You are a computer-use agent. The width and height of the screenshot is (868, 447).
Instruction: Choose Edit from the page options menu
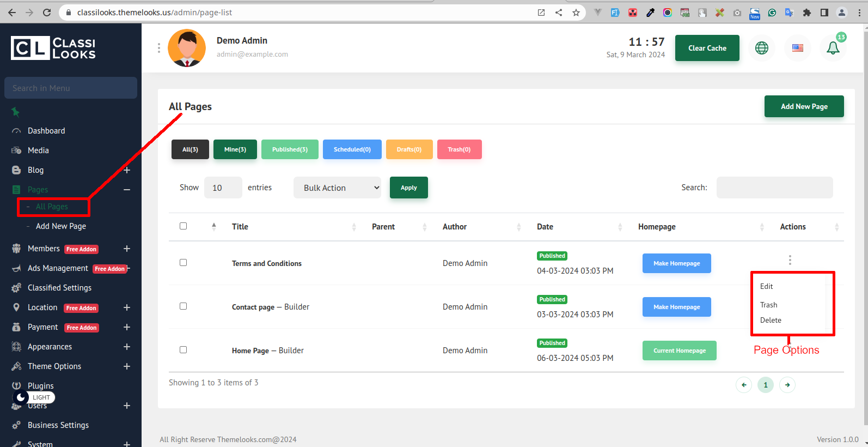click(x=767, y=286)
